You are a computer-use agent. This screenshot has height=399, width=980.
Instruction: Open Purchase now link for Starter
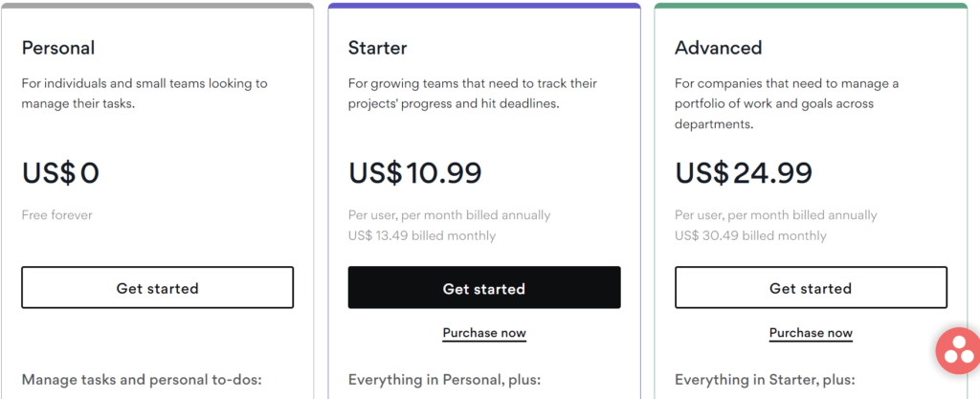pyautogui.click(x=484, y=333)
